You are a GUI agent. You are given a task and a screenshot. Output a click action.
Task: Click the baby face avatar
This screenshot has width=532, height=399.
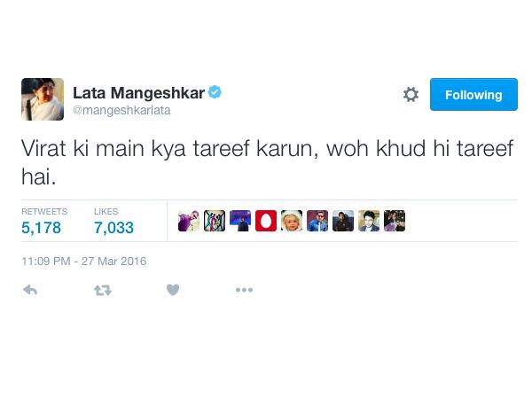point(292,221)
